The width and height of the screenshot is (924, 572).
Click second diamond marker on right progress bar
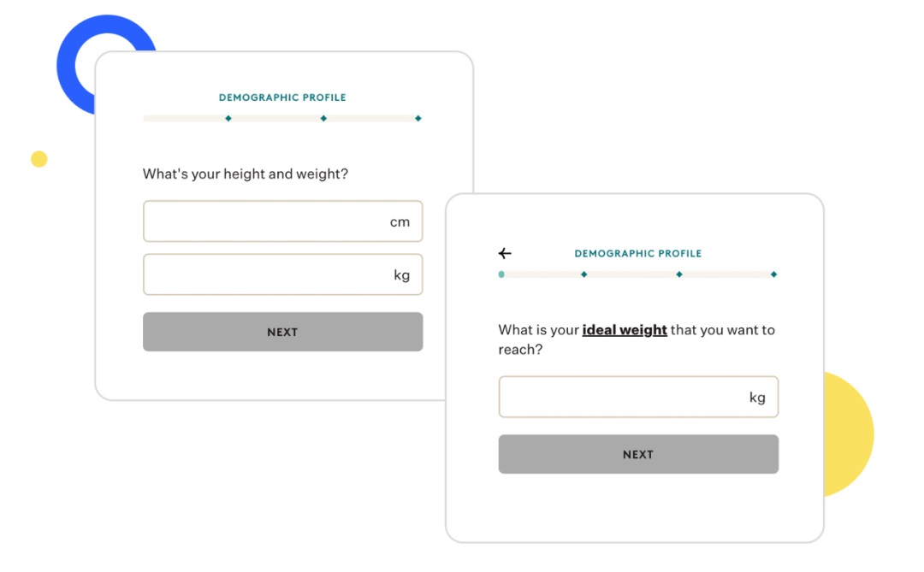(679, 274)
